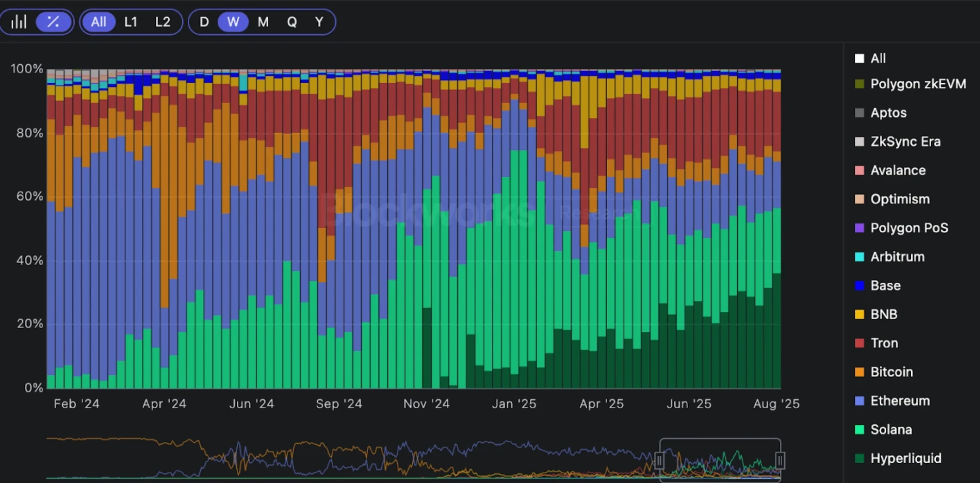Set interval to Monthly (M)

pyautogui.click(x=263, y=22)
